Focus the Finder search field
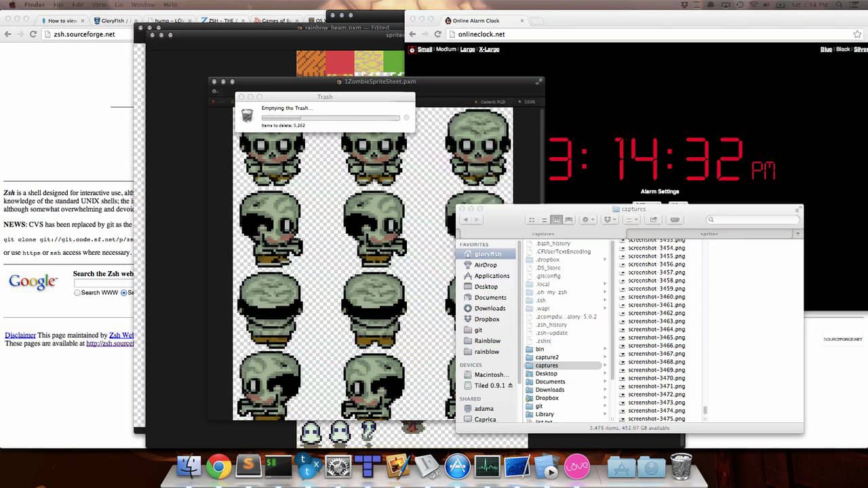This screenshot has height=488, width=868. point(753,220)
